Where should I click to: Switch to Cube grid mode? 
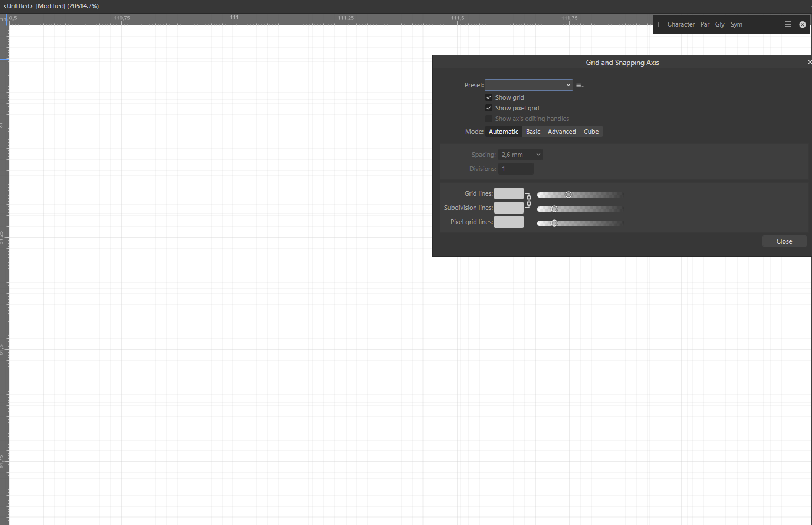click(591, 132)
